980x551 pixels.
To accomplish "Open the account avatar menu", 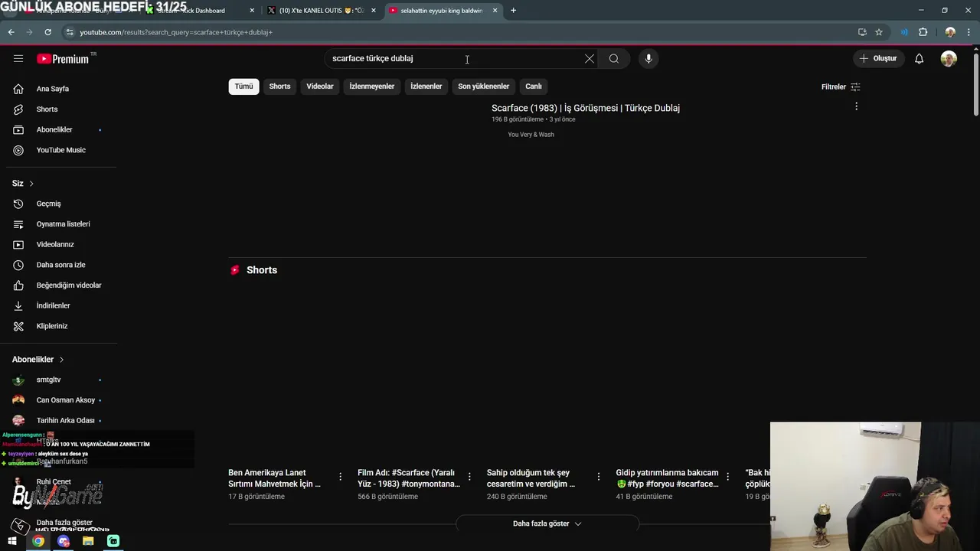I will pos(949,59).
